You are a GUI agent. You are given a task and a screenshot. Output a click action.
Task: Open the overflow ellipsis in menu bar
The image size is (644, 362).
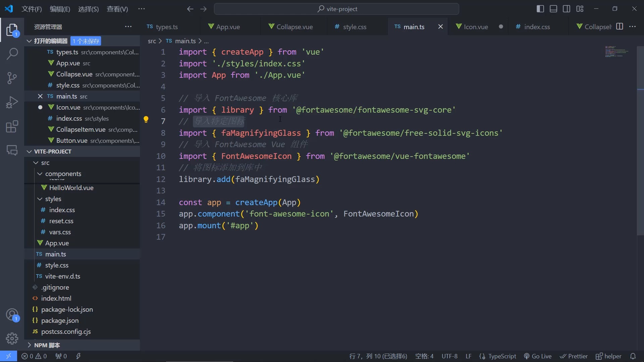tap(142, 9)
